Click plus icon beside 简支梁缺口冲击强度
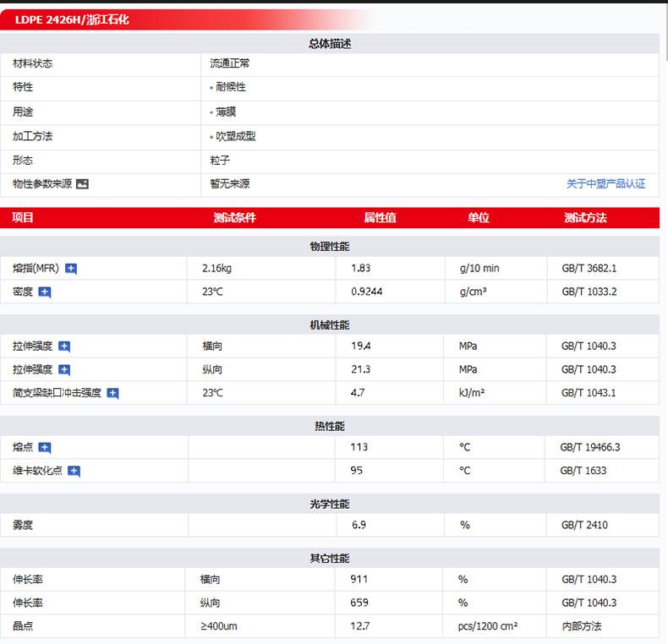This screenshot has width=668, height=644. click(x=112, y=393)
